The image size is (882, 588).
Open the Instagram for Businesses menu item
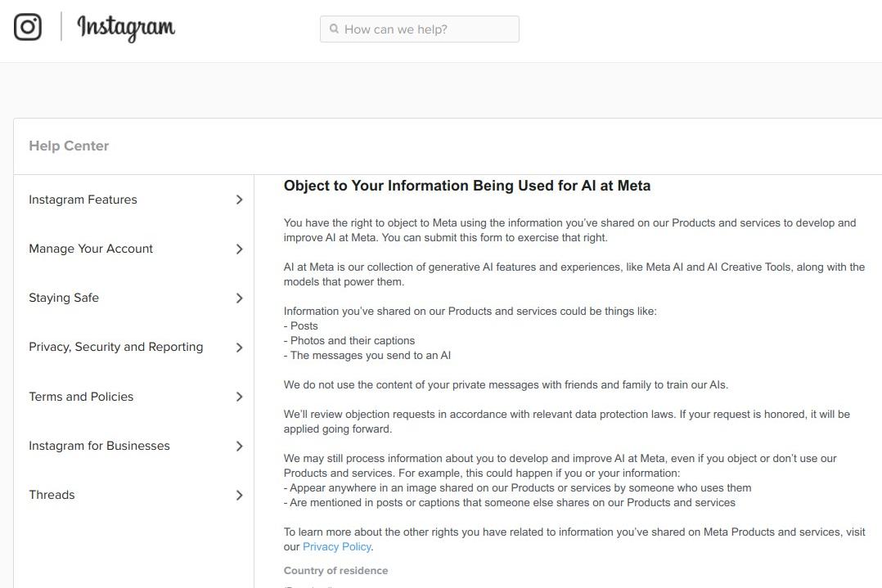pyautogui.click(x=99, y=446)
